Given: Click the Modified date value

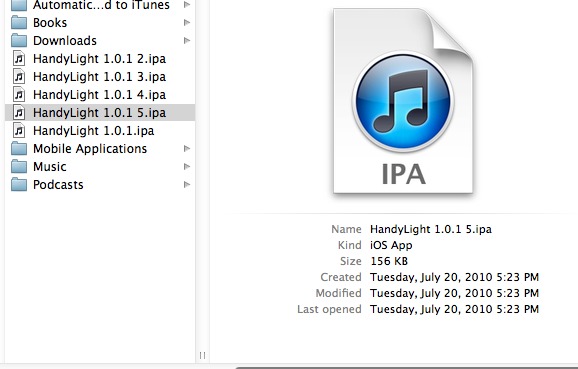Looking at the screenshot, I should [x=455, y=293].
